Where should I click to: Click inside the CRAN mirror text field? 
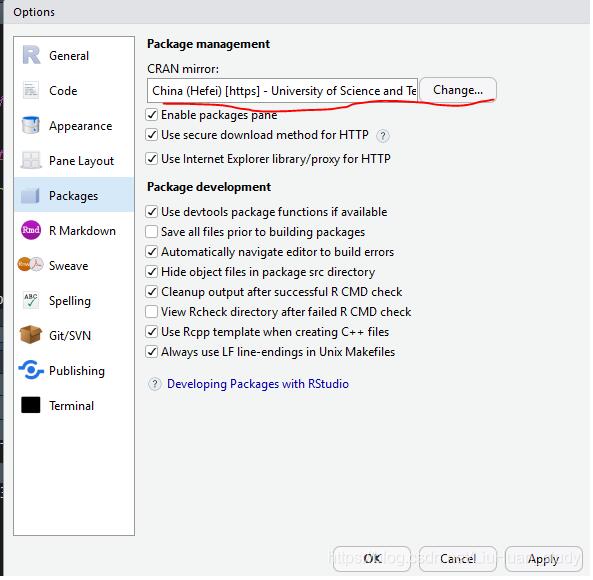point(283,91)
